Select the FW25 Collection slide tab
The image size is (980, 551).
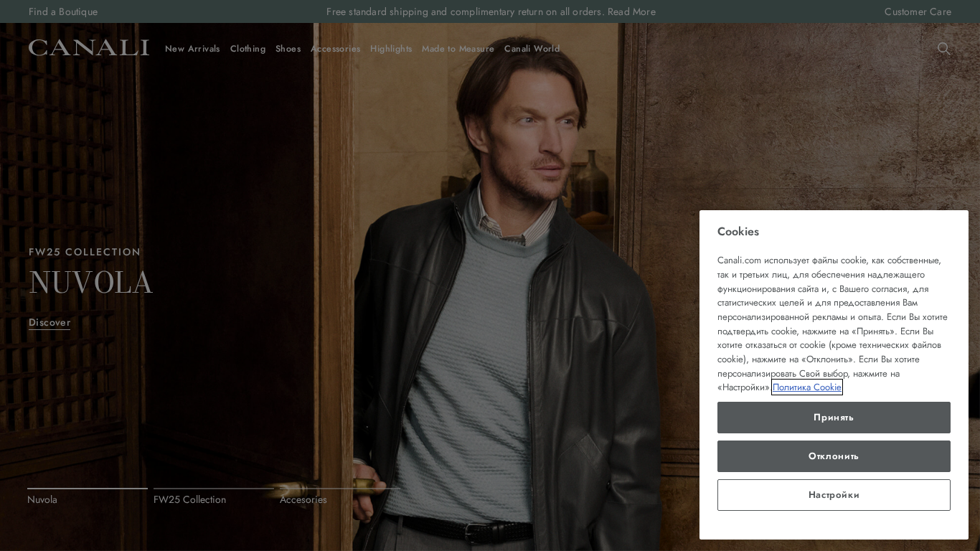(214, 498)
